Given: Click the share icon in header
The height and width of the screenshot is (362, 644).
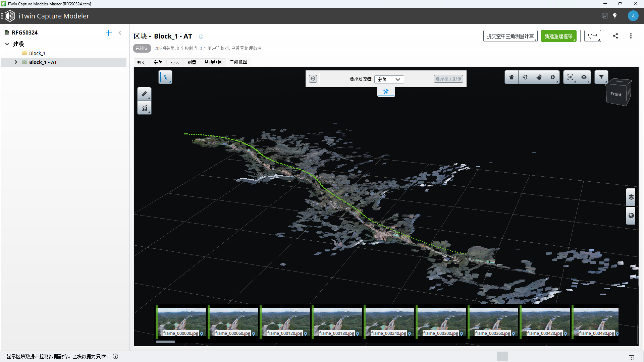Looking at the screenshot, I should (x=615, y=36).
